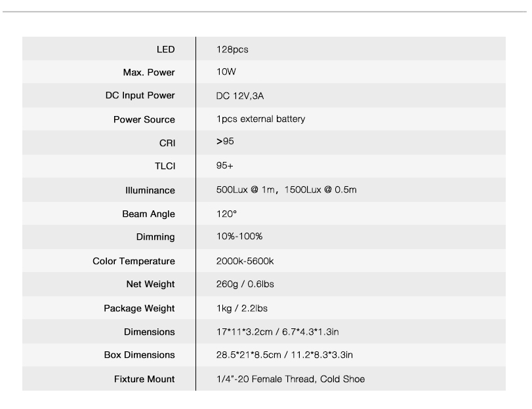Image resolution: width=532 pixels, height=409 pixels.
Task: Click the Color Temperature label
Action: [134, 261]
